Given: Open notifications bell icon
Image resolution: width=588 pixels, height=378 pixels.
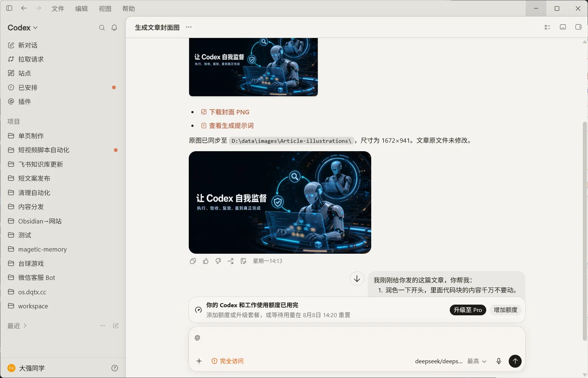Looking at the screenshot, I should [x=114, y=28].
